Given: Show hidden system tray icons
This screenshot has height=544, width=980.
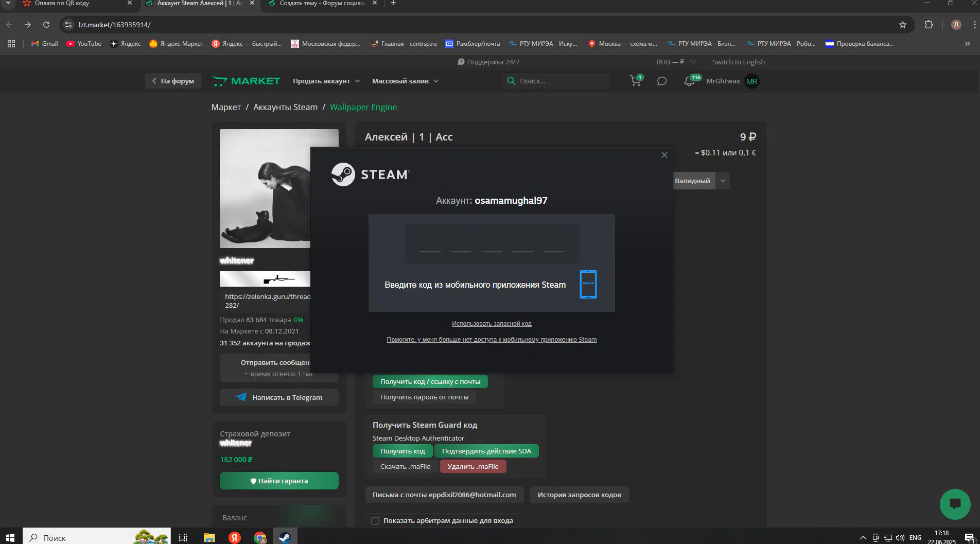Looking at the screenshot, I should [x=863, y=538].
